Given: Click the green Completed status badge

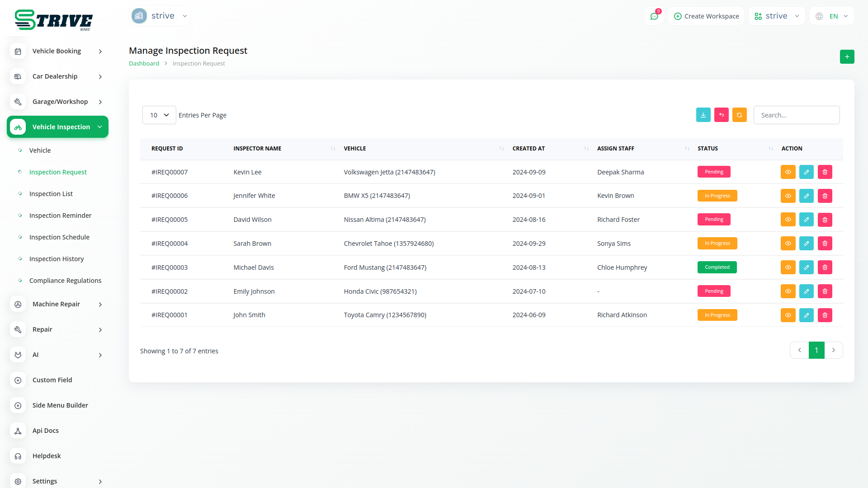Looking at the screenshot, I should coord(717,267).
